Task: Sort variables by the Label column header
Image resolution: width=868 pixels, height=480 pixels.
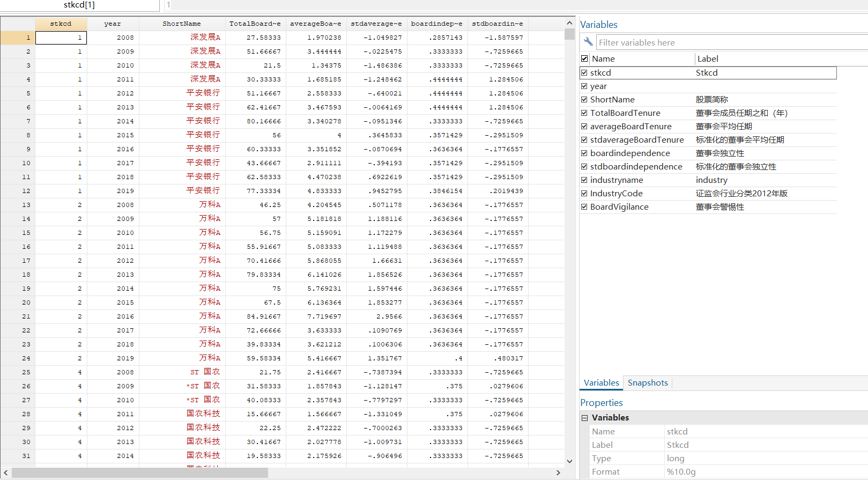Action: 708,58
